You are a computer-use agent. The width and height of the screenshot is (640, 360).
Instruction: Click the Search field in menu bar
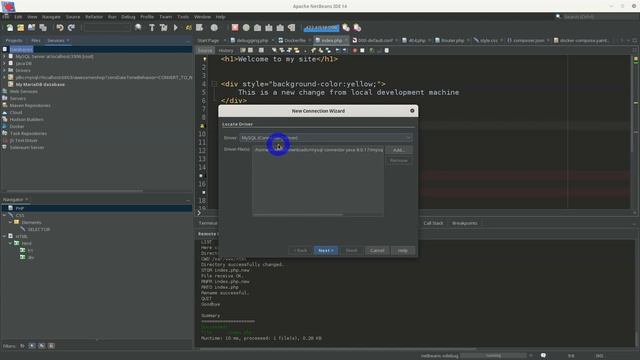(x=599, y=17)
